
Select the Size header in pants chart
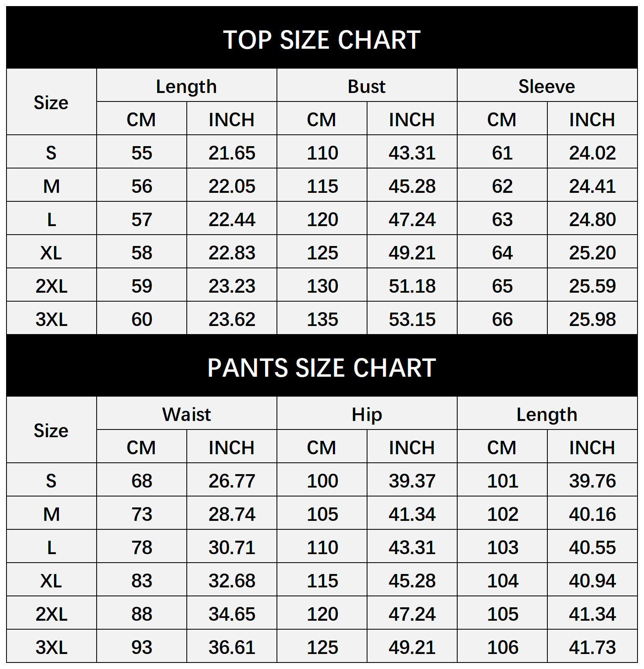(x=51, y=430)
